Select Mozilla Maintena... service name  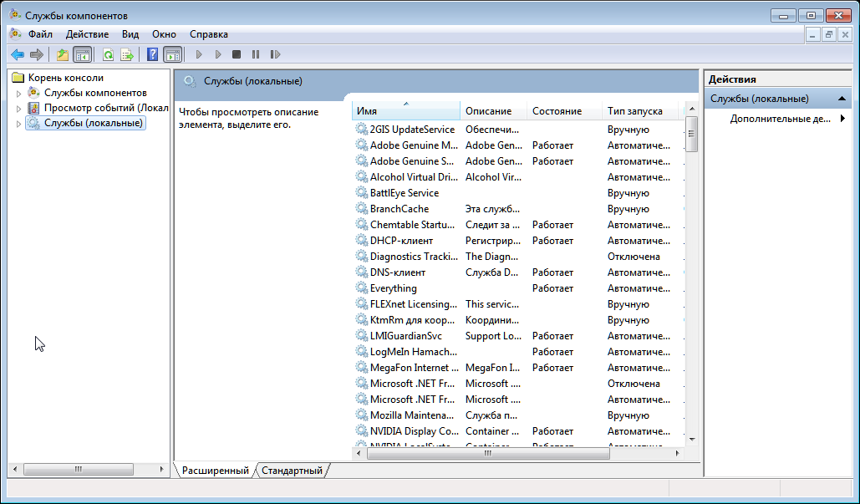[412, 415]
